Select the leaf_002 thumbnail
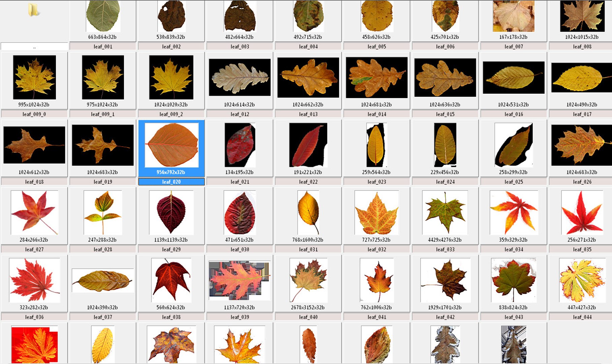This screenshot has width=612, height=364. pos(171,16)
